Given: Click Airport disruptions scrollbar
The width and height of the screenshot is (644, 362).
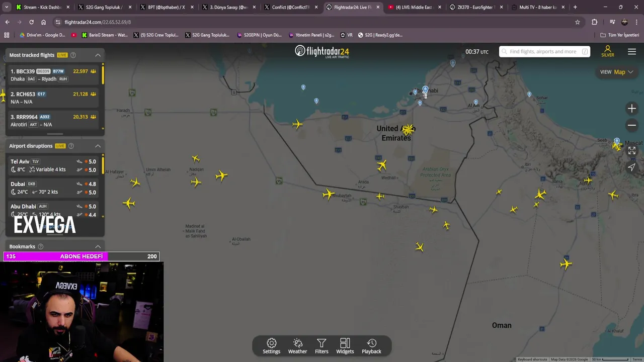Looking at the screenshot, I should pyautogui.click(x=103, y=165).
